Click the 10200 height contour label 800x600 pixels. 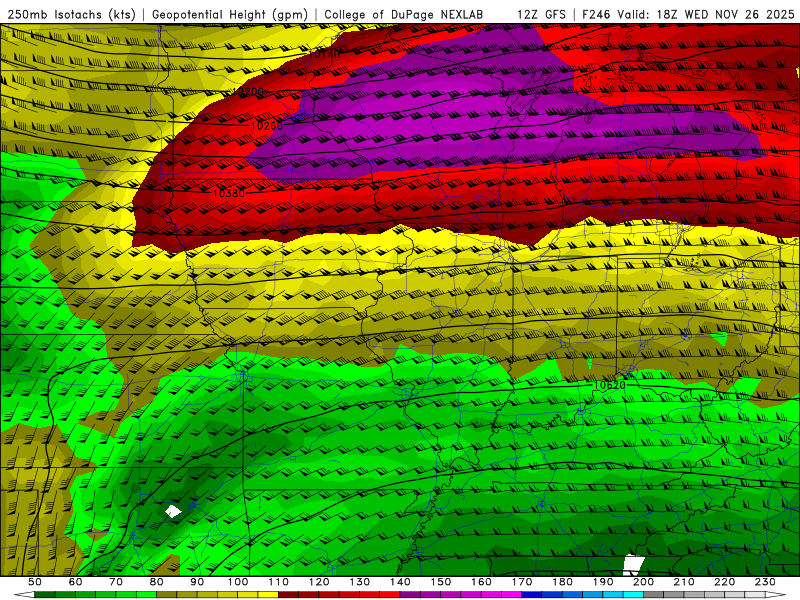pyautogui.click(x=248, y=92)
